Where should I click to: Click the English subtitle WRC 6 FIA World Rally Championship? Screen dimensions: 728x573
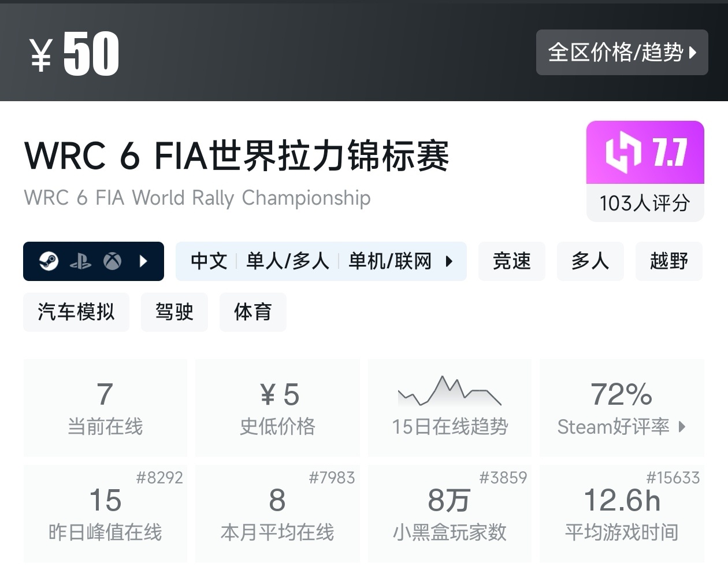click(x=198, y=198)
